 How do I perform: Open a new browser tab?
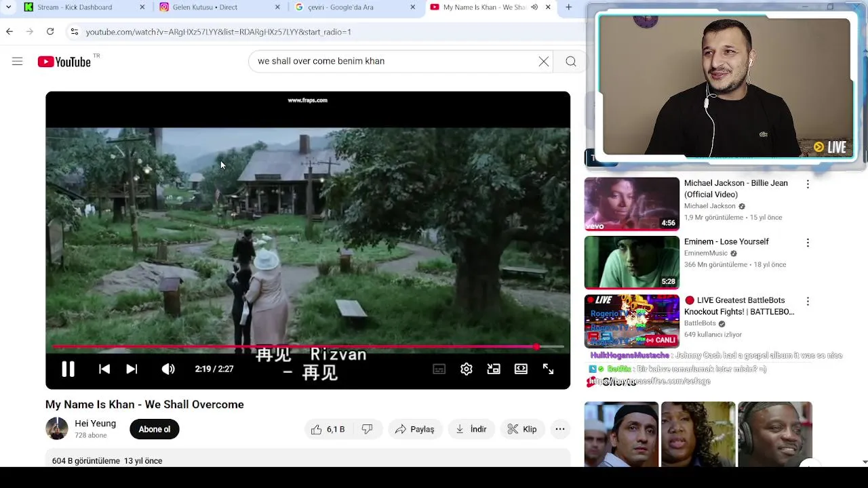click(568, 7)
